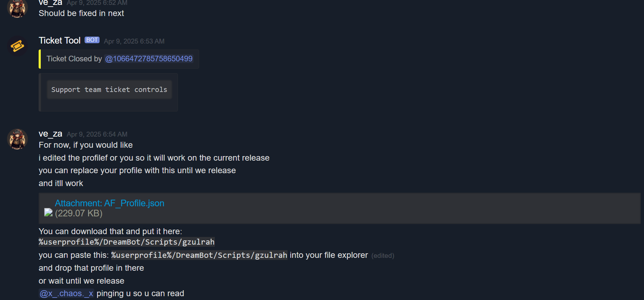The width and height of the screenshot is (644, 300).
Task: Select the @1066472785758650499 user mention
Action: click(x=149, y=59)
